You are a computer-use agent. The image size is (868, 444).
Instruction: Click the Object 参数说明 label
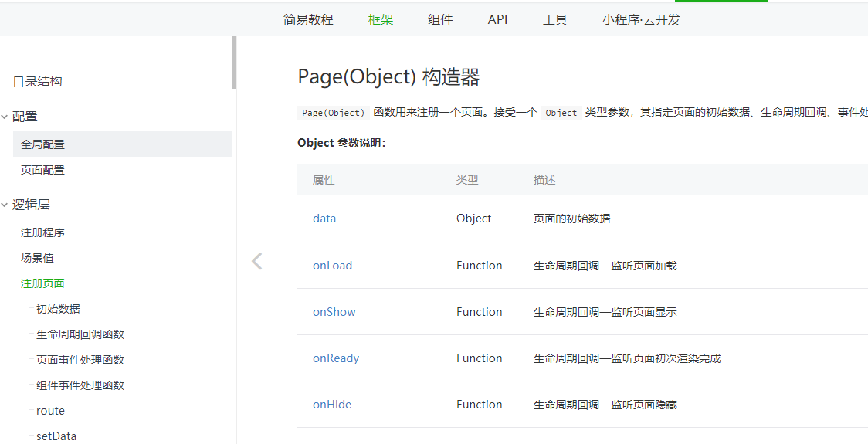tap(341, 144)
